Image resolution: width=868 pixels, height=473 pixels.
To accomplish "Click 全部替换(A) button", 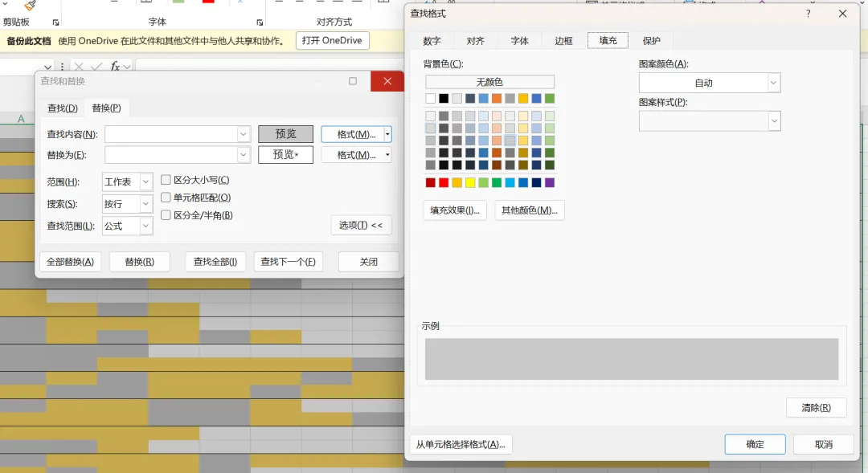I will coord(70,262).
